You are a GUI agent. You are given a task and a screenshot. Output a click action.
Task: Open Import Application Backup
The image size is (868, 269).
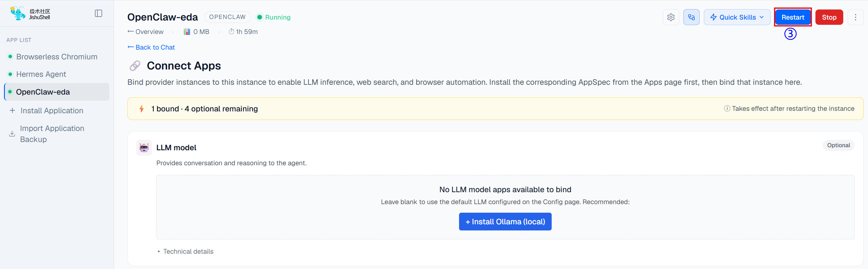(x=57, y=134)
